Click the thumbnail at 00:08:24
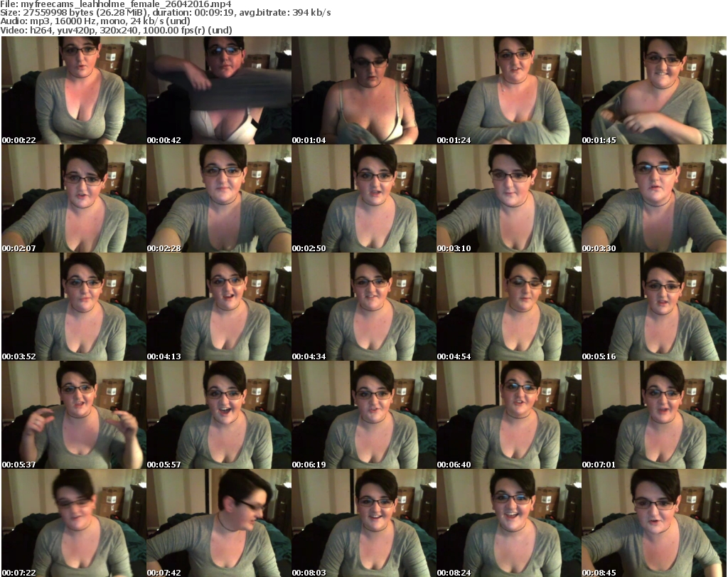Viewport: 728px width, 577px height. click(509, 523)
